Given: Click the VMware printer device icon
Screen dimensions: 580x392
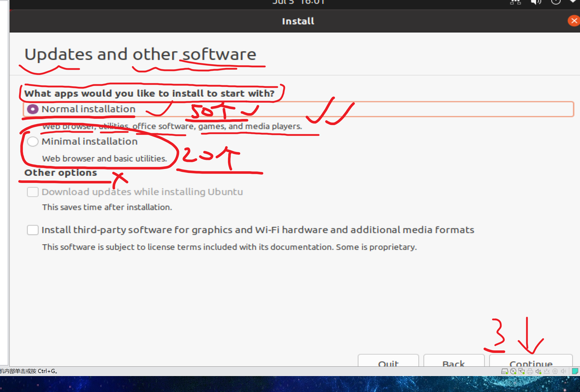Looking at the screenshot, I should [x=530, y=371].
